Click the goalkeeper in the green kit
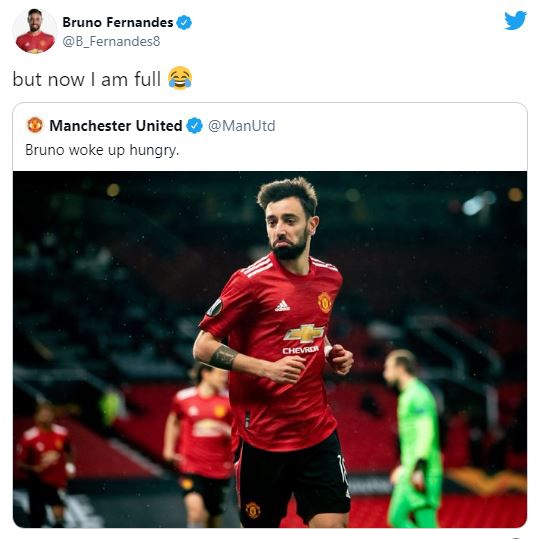Image resolution: width=536 pixels, height=539 pixels. pos(414,438)
